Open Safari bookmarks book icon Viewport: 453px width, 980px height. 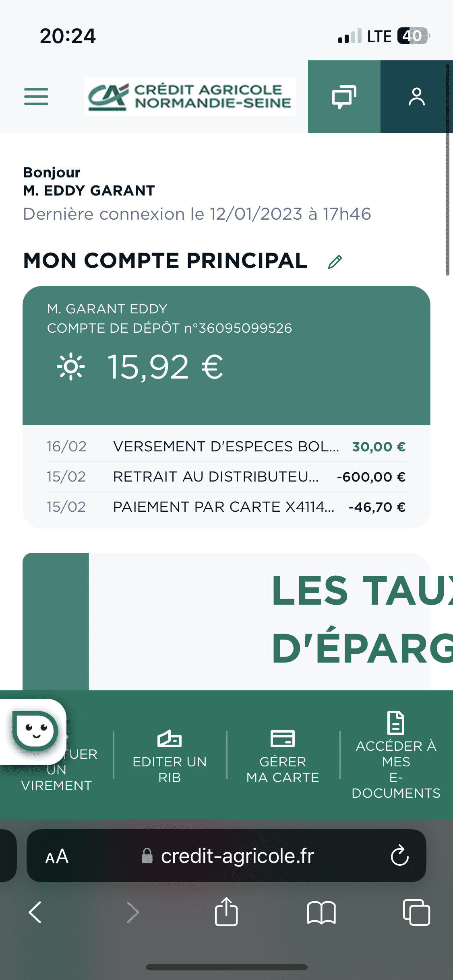(x=321, y=912)
